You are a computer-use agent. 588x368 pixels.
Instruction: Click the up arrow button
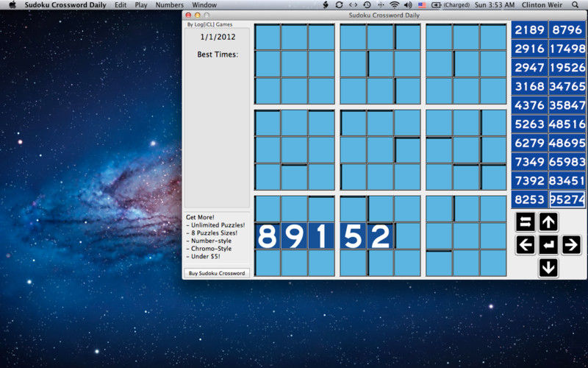click(x=548, y=222)
